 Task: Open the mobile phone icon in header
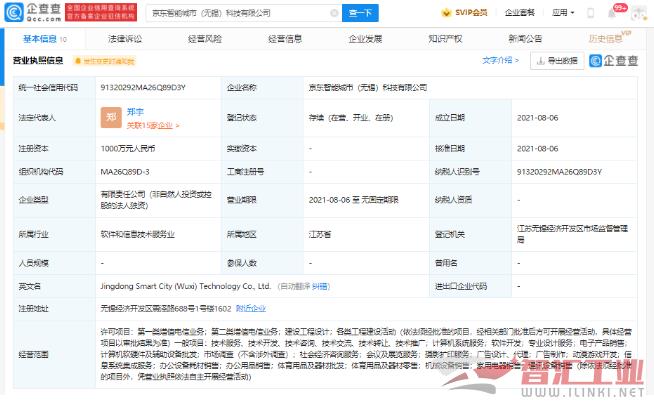[590, 13]
